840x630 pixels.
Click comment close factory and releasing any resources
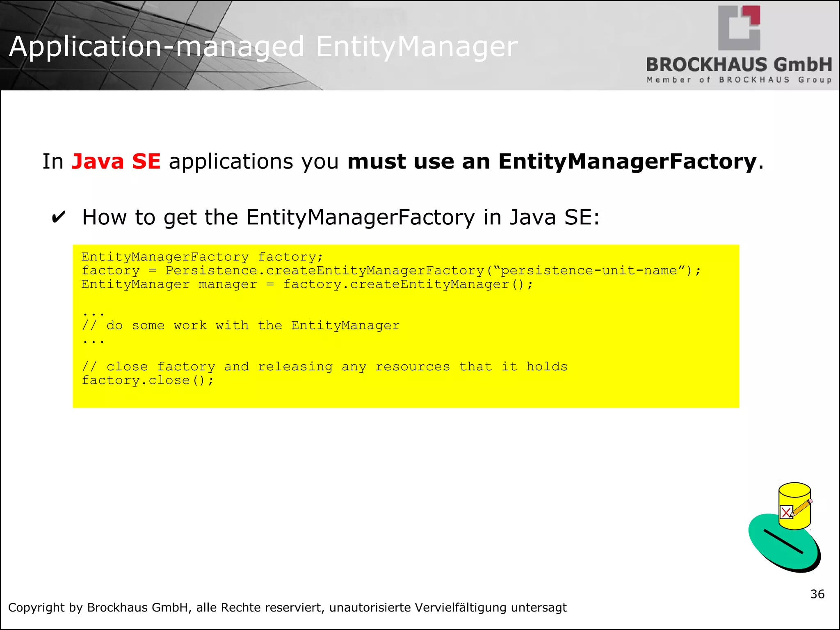325,367
